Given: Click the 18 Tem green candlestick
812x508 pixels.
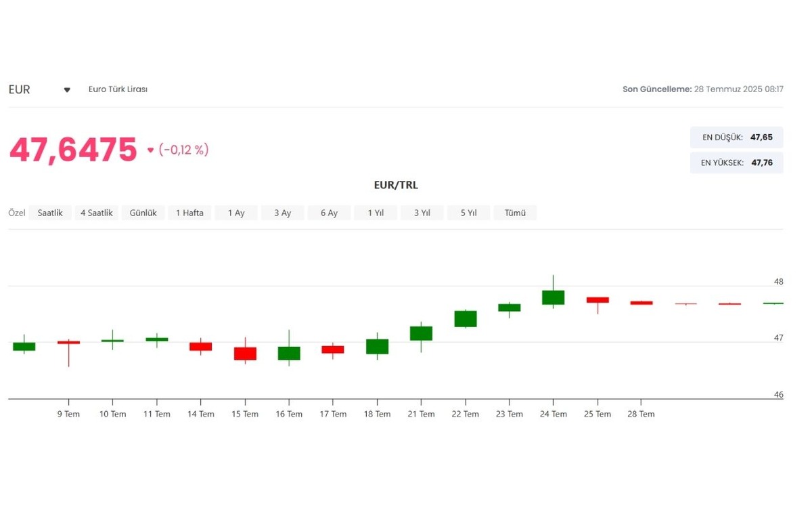Looking at the screenshot, I should 377,346.
